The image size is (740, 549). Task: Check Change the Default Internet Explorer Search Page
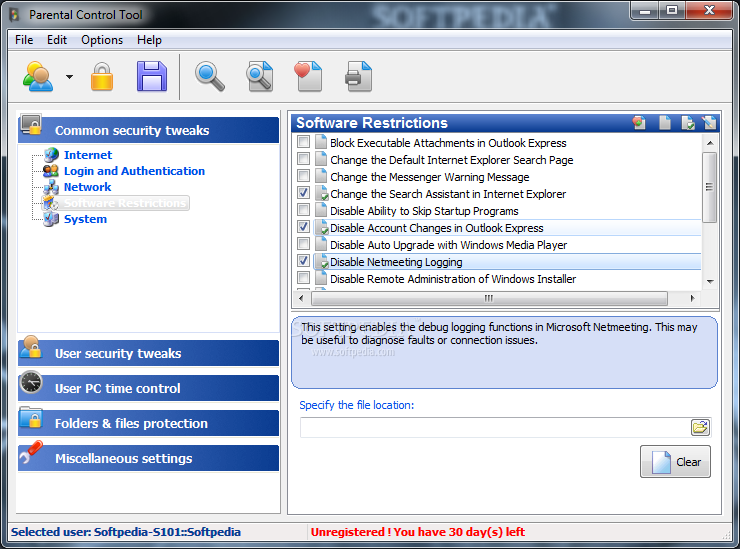coord(303,159)
